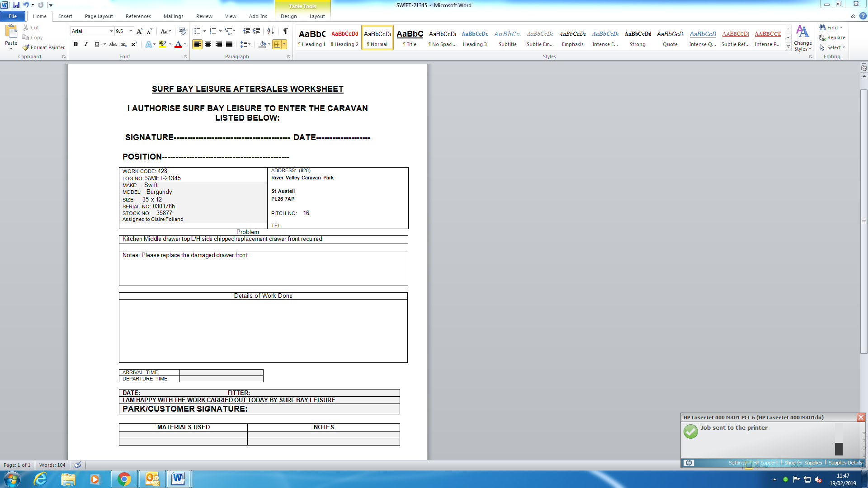Expand the bullets list dropdown arrow
Screen dimensions: 868x488
pos(204,31)
